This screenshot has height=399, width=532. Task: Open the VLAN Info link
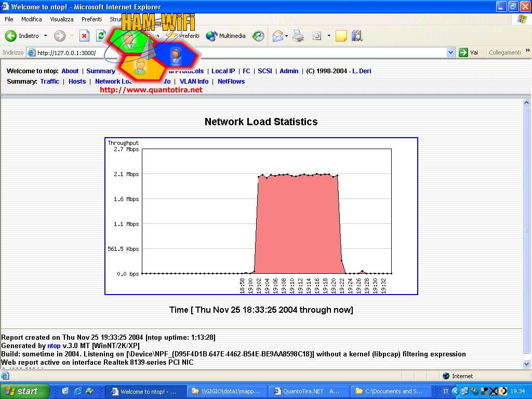pyautogui.click(x=194, y=82)
